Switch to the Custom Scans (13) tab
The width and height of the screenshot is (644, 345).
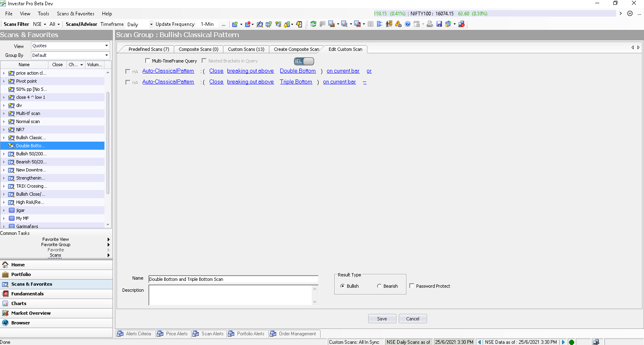tap(246, 49)
